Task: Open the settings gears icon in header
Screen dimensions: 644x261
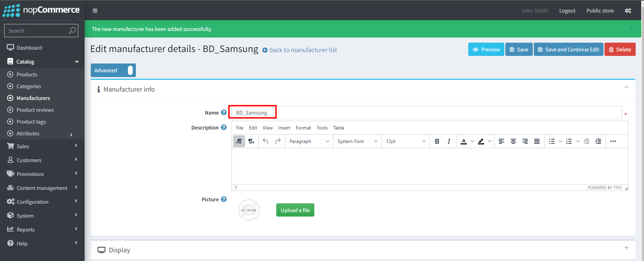Action: point(628,11)
